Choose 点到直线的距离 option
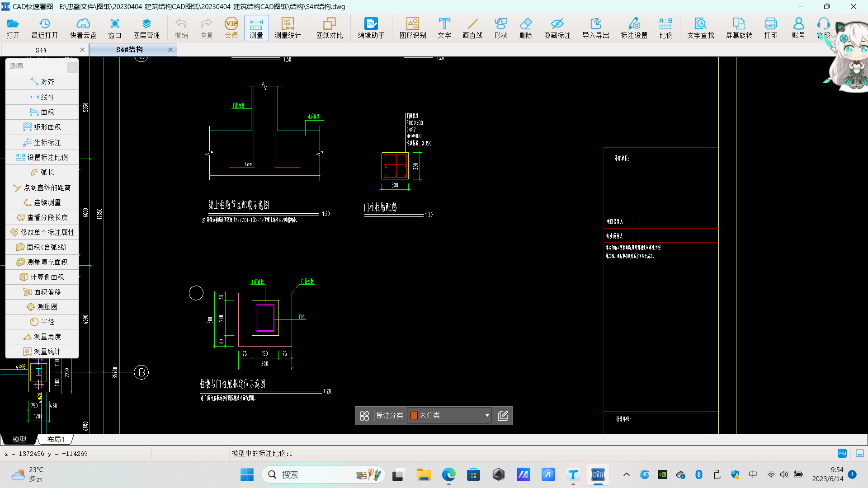The width and height of the screenshot is (868, 488). tap(42, 188)
